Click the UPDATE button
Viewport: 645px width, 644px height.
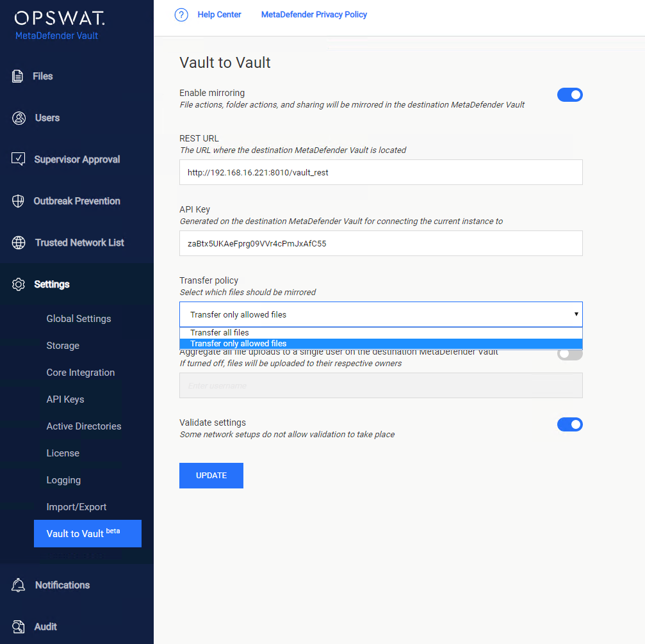(211, 475)
